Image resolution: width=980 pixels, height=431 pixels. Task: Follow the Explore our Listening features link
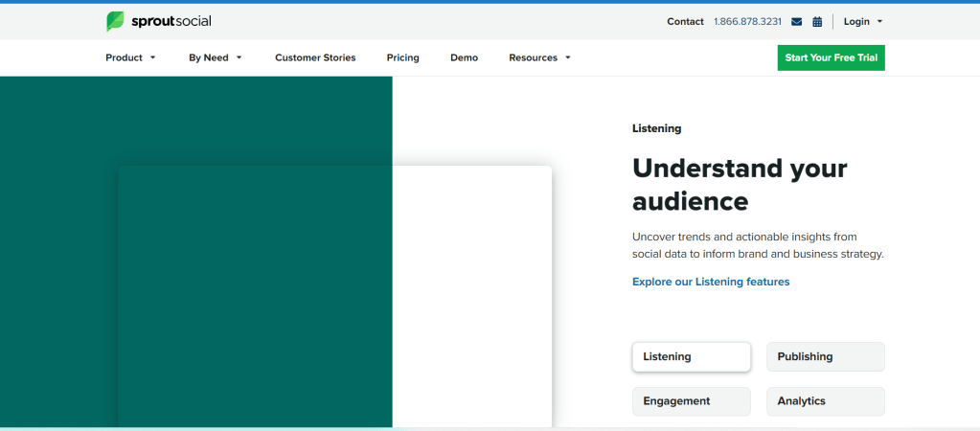coord(711,282)
